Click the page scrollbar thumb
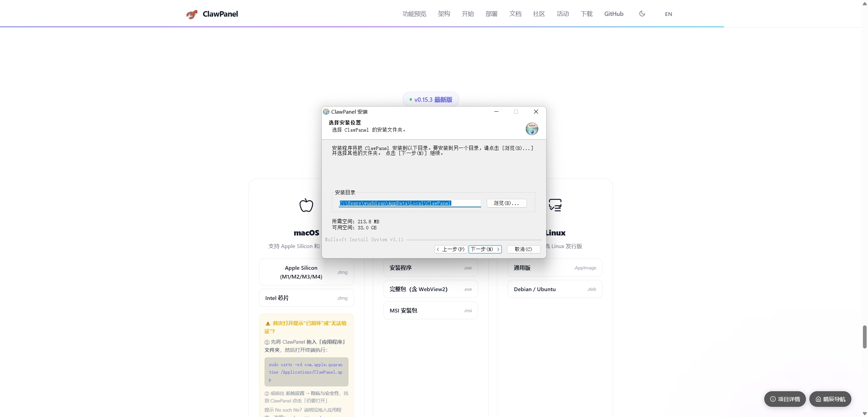868x417 pixels. 865,337
